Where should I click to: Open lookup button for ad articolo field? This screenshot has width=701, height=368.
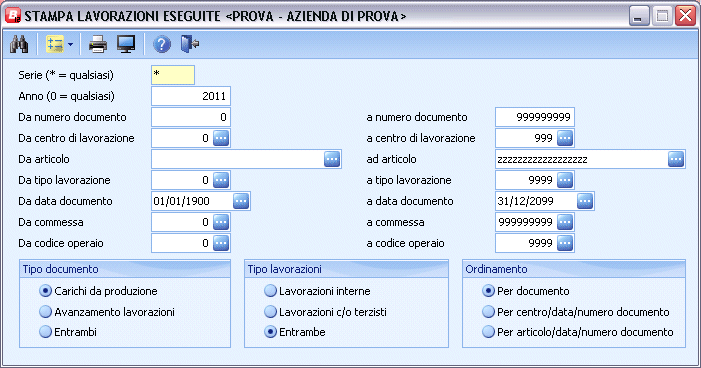pos(676,159)
